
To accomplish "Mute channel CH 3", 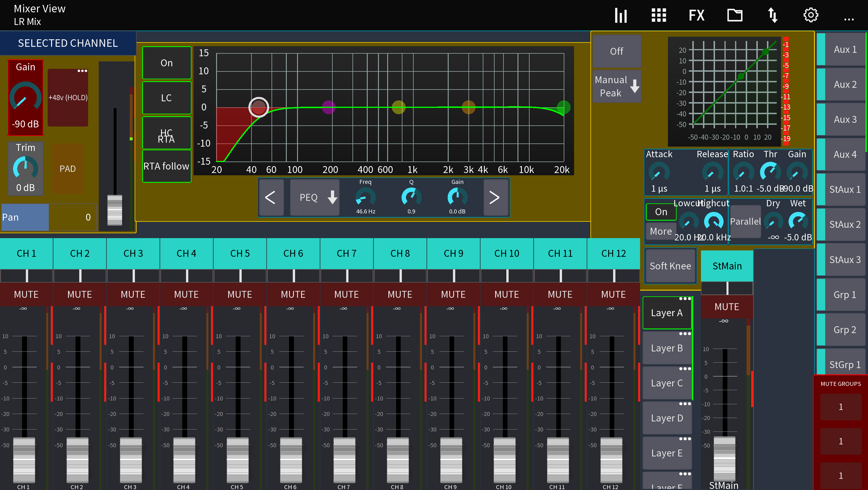I will pos(133,294).
